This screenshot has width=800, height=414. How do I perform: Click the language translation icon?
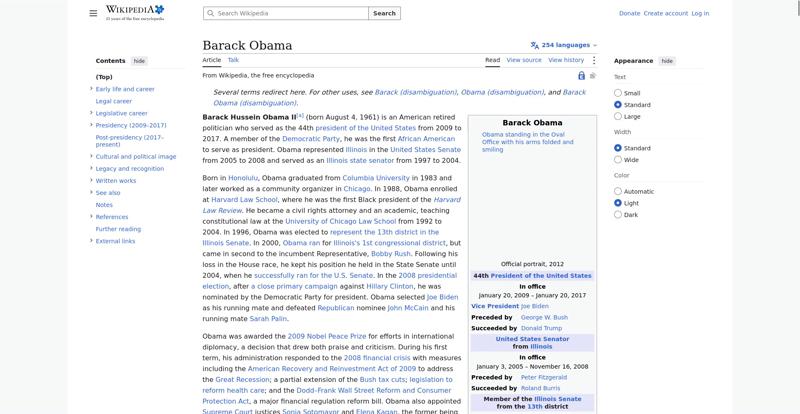point(535,45)
